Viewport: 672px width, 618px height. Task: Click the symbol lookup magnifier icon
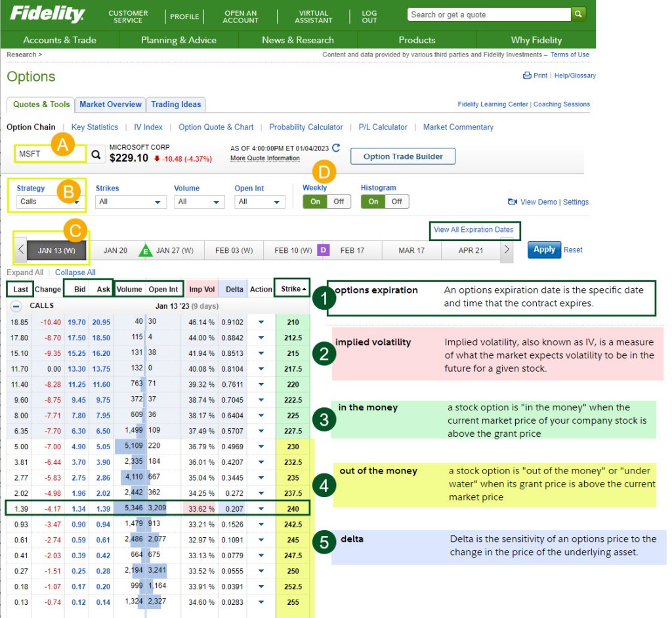coord(96,155)
